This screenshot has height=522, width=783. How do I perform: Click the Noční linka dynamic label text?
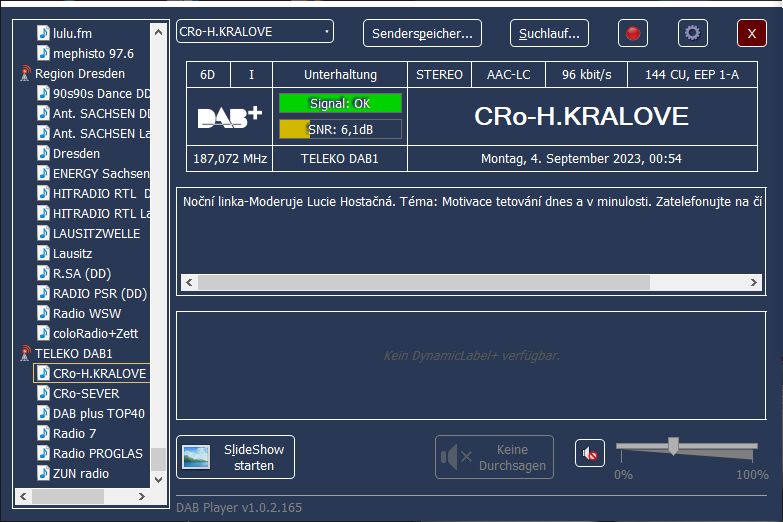(472, 202)
